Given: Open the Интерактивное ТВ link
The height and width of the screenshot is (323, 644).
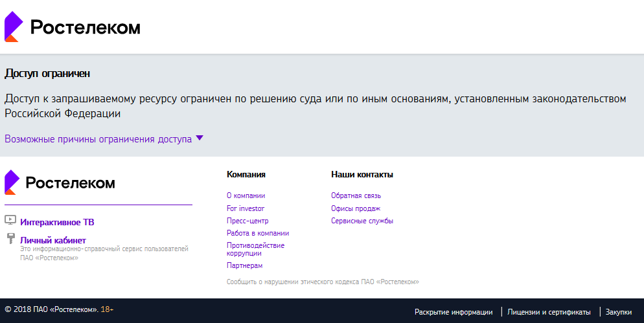Looking at the screenshot, I should click(x=57, y=223).
